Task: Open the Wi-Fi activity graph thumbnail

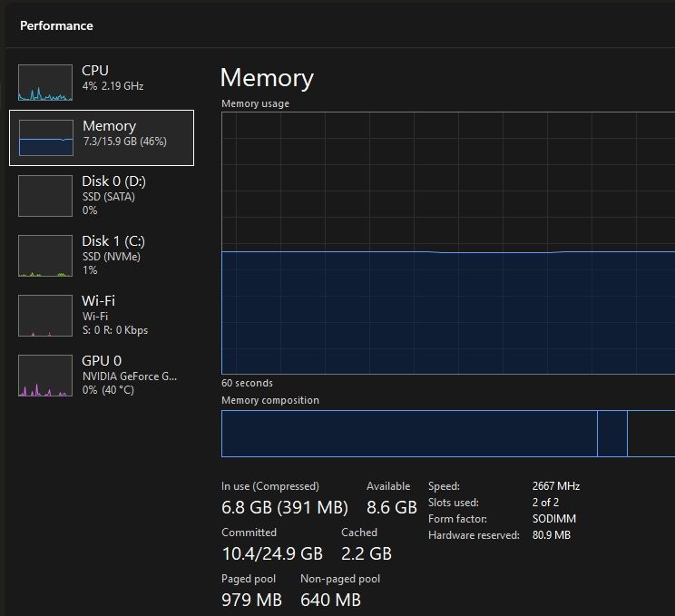Action: click(45, 316)
